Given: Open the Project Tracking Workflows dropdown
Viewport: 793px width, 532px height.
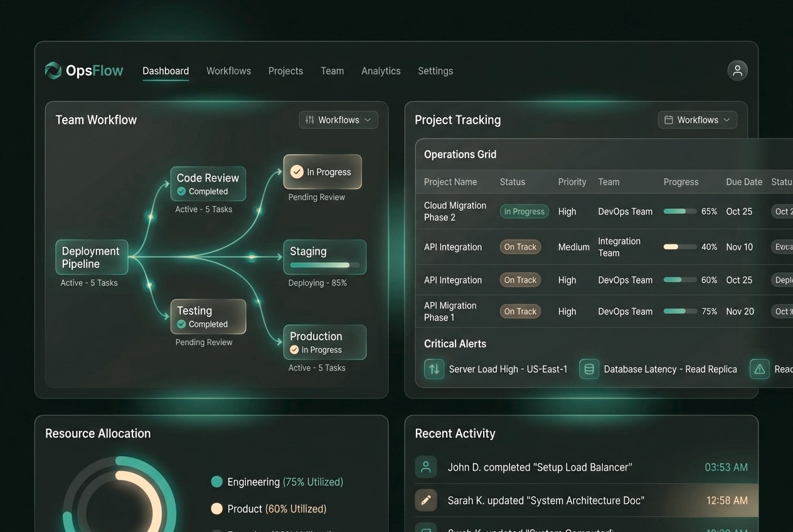Looking at the screenshot, I should click(698, 120).
